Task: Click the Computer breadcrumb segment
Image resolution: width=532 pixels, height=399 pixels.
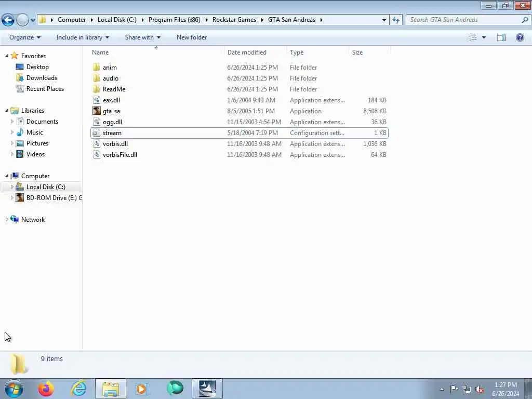Action: click(x=72, y=20)
